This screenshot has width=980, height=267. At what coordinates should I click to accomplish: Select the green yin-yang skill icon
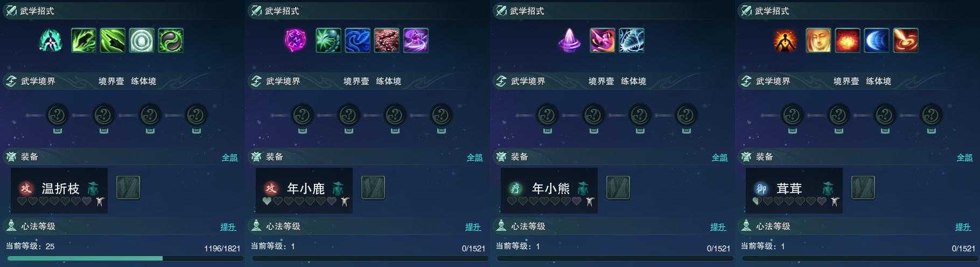coord(171,40)
